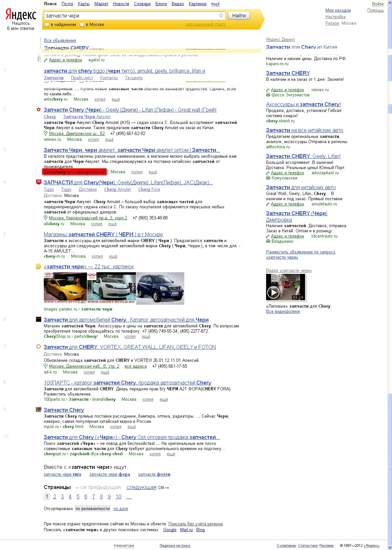392x550 pixels.
Task: Open the Карты service tab
Action: pyautogui.click(x=84, y=4)
